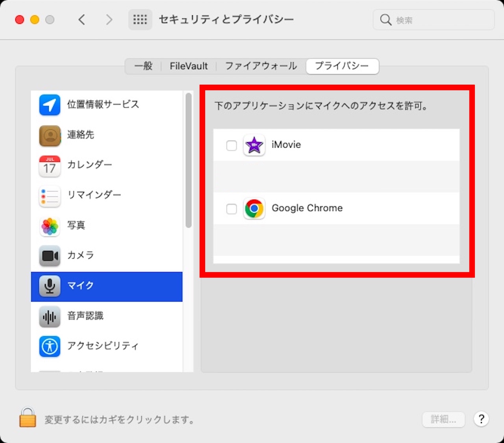Image resolution: width=504 pixels, height=443 pixels.
Task: Show all preferences grid icon
Action: (x=140, y=19)
